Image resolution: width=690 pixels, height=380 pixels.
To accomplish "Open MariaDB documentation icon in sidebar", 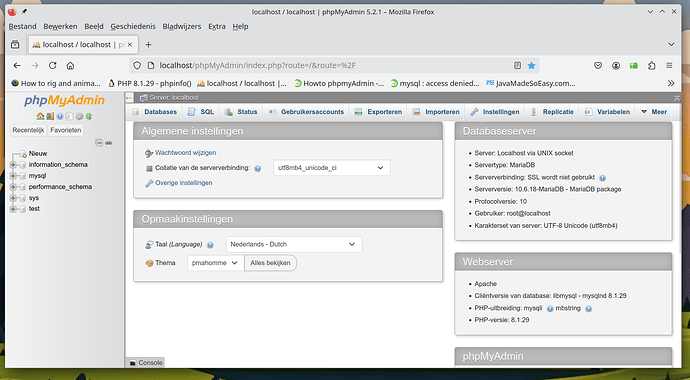I will [69, 117].
